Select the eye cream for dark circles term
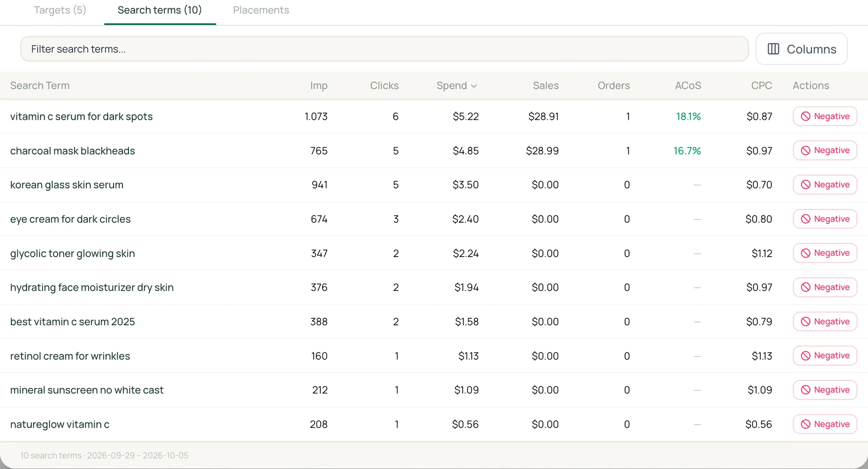 click(x=70, y=219)
